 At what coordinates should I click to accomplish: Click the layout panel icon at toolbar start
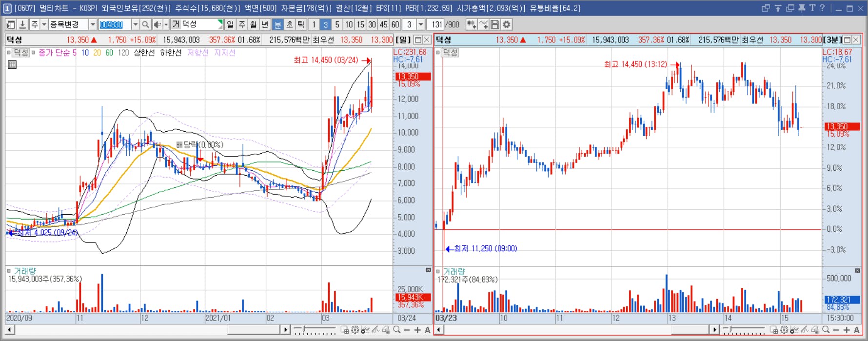coord(10,24)
